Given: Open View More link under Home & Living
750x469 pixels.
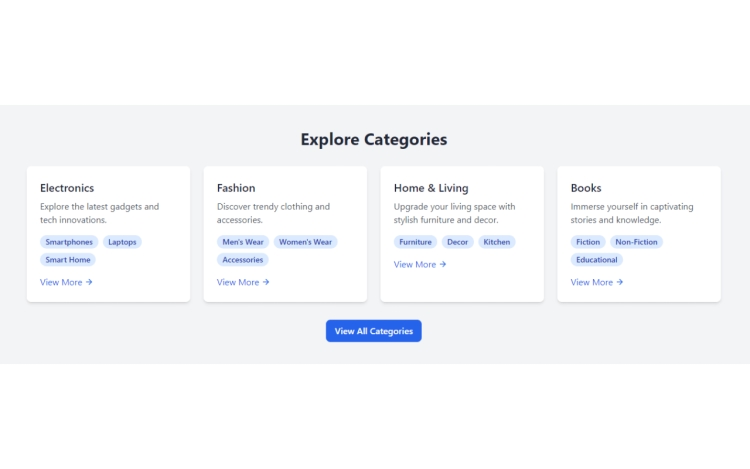Looking at the screenshot, I should [x=420, y=264].
